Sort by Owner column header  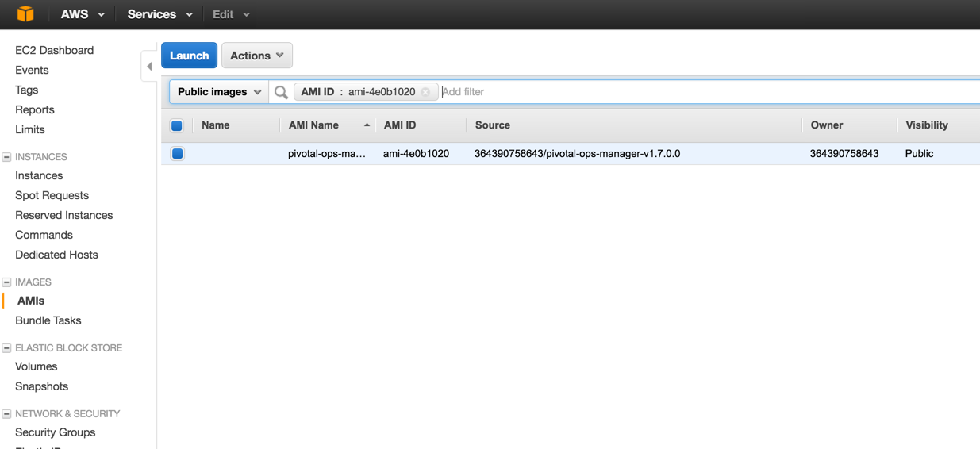[x=827, y=125]
